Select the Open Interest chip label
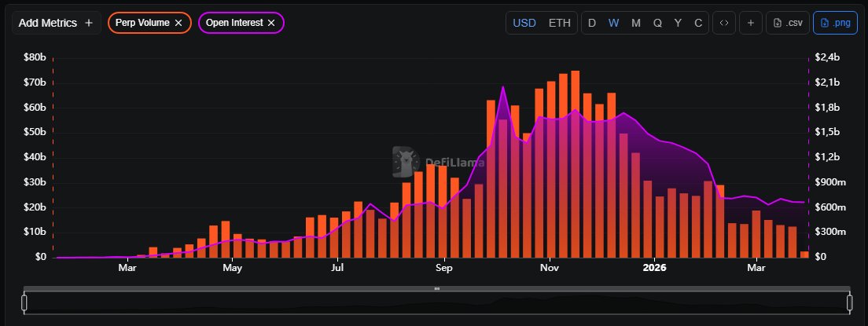 point(234,23)
